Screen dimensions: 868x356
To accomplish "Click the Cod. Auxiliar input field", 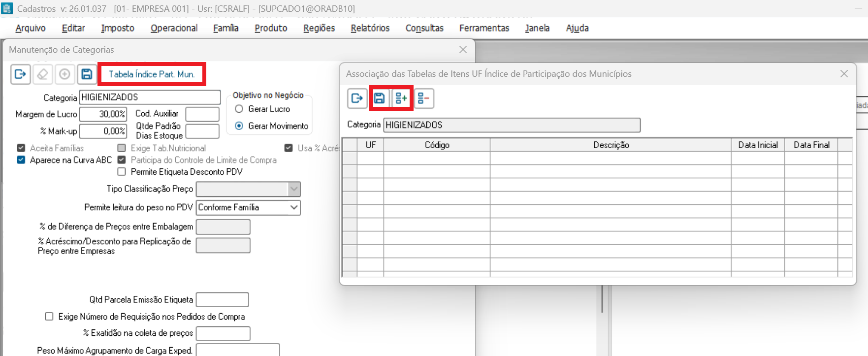I will [202, 114].
